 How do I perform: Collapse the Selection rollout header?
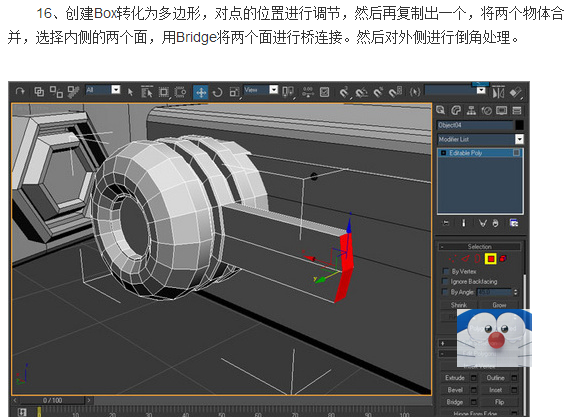[480, 247]
